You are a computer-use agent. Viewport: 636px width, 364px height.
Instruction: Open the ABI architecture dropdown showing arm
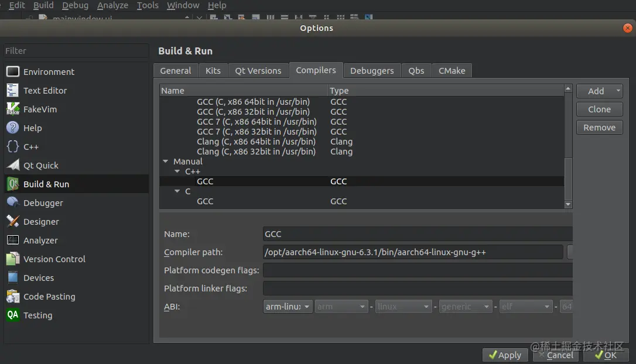pyautogui.click(x=341, y=307)
